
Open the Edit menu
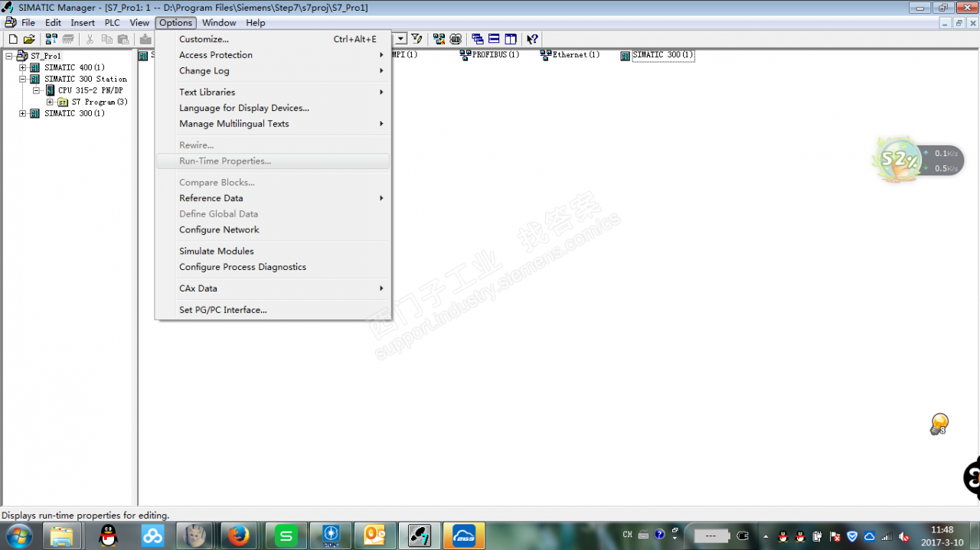tap(53, 23)
